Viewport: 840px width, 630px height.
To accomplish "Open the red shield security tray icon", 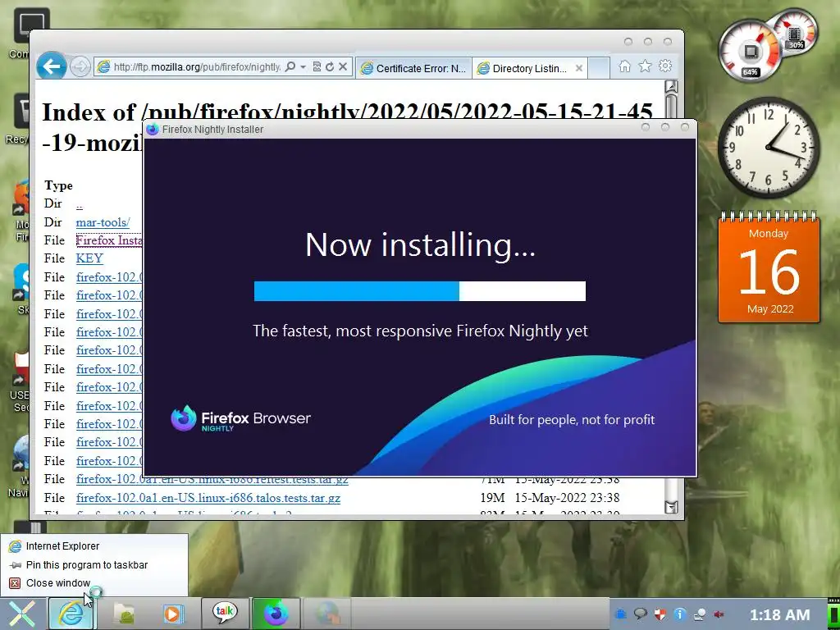I will pyautogui.click(x=660, y=614).
